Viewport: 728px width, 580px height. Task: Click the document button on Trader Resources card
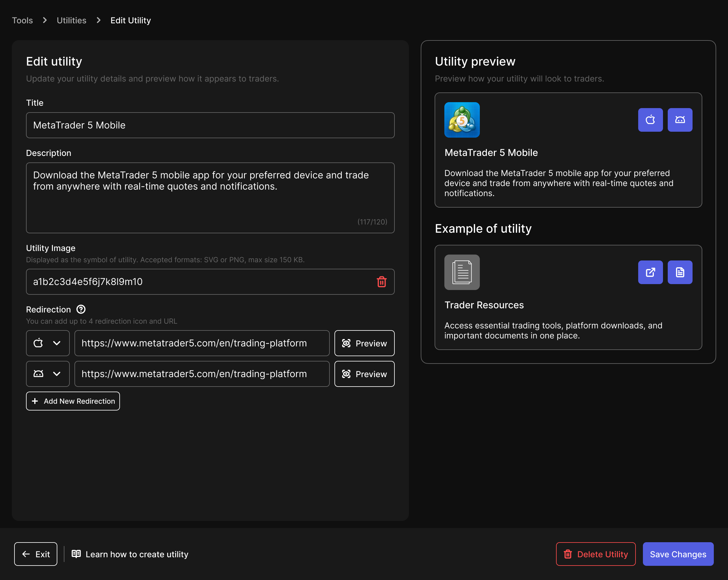(680, 272)
